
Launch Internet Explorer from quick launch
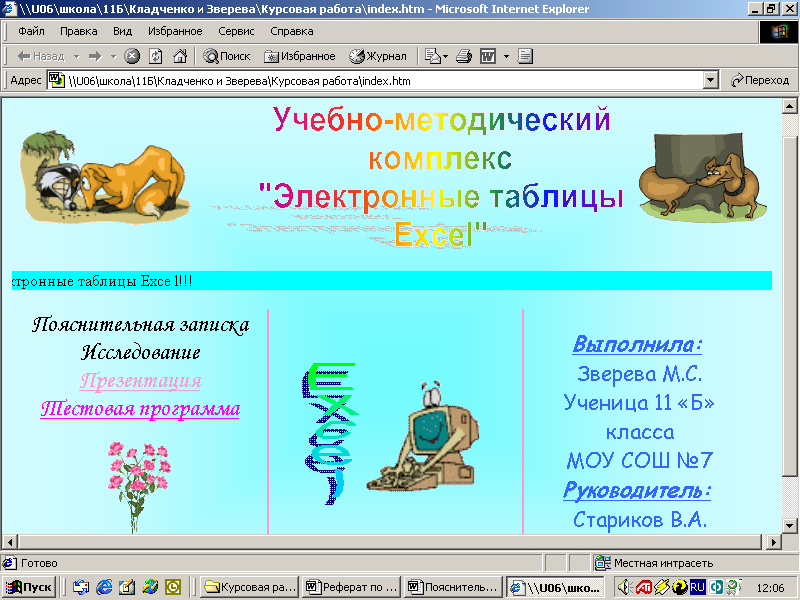(x=104, y=587)
